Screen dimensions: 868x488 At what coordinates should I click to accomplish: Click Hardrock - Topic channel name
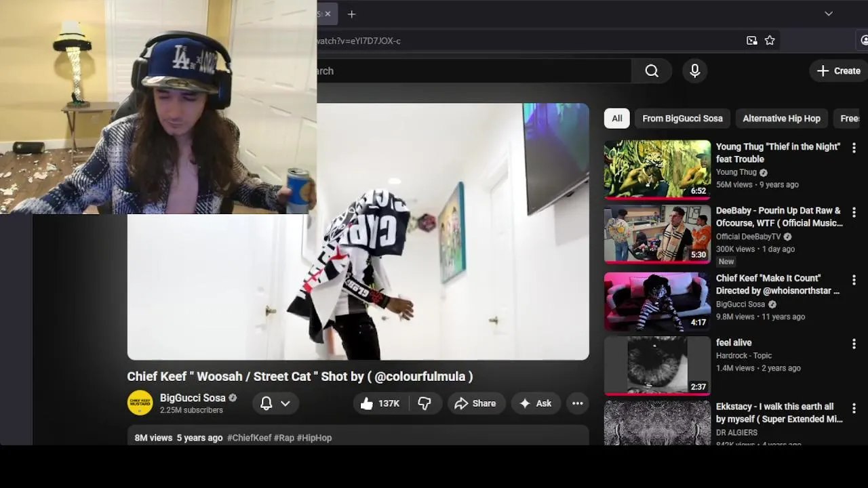tap(744, 356)
